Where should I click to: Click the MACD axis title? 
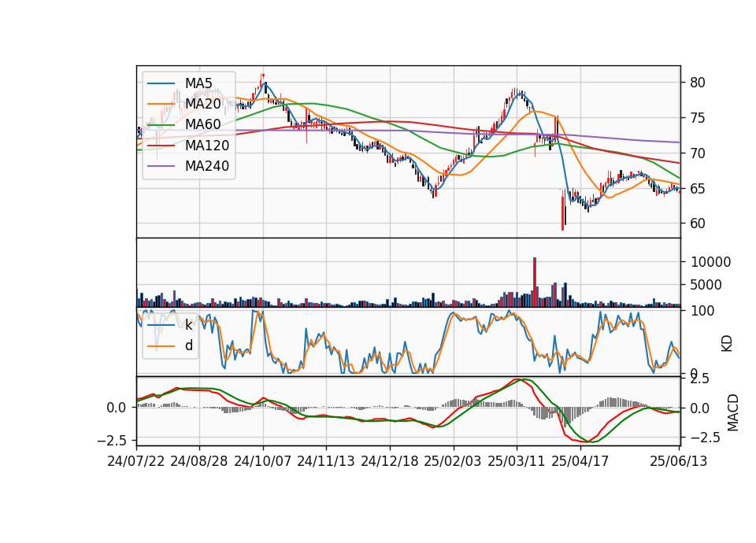(732, 412)
